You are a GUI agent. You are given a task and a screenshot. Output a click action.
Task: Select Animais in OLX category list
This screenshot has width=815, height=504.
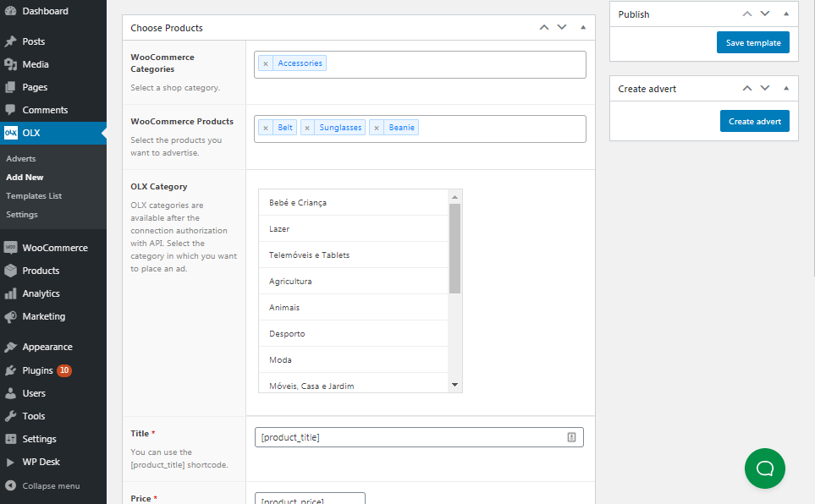pos(353,308)
